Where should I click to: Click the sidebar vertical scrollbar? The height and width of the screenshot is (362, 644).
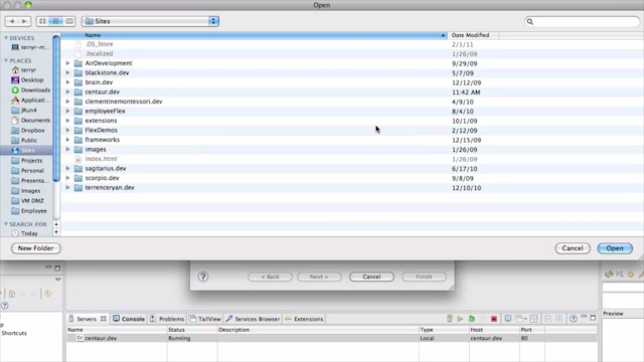(57, 108)
